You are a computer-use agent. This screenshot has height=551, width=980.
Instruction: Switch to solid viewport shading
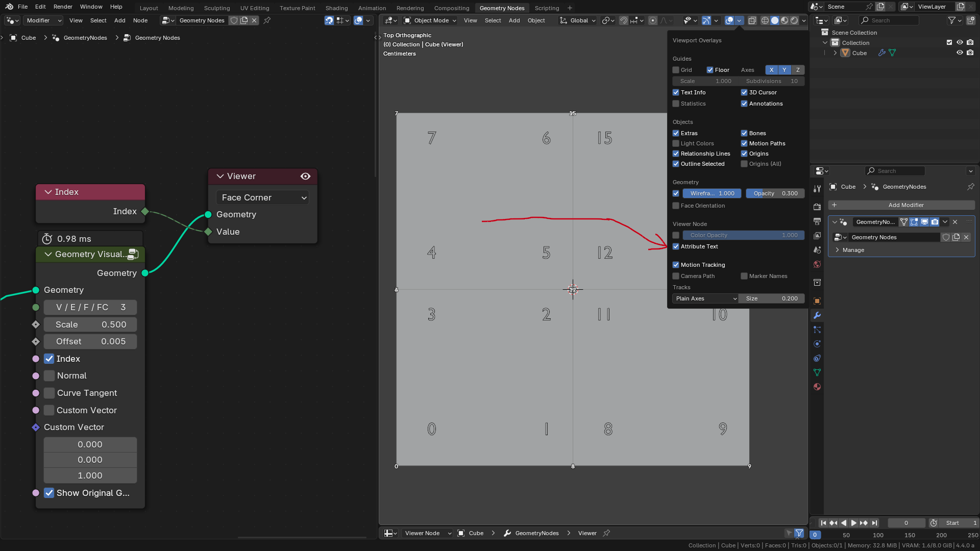point(775,20)
